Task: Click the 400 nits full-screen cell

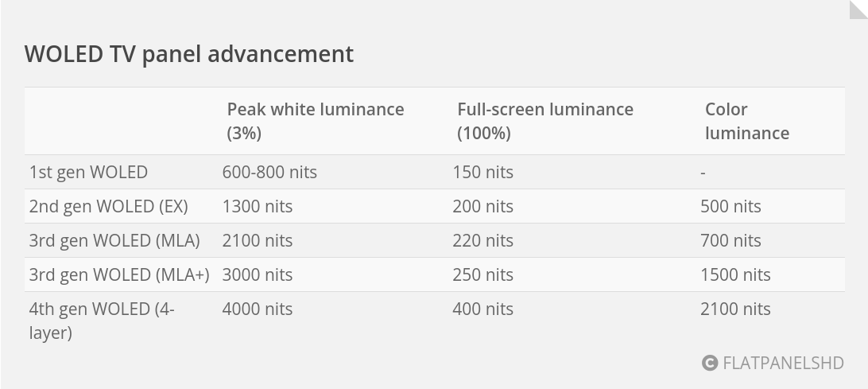Action: pos(482,309)
